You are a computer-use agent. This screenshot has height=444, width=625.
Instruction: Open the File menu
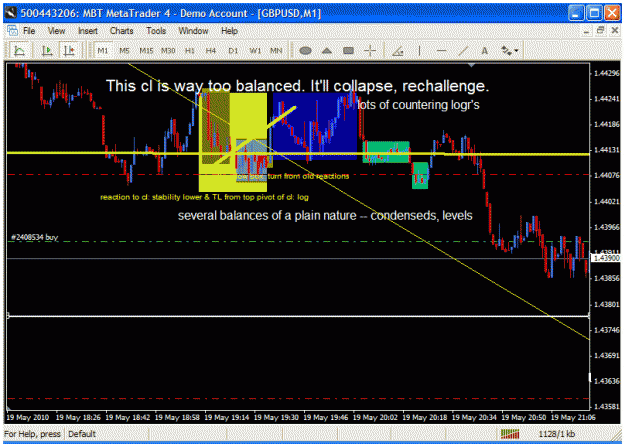tap(29, 31)
